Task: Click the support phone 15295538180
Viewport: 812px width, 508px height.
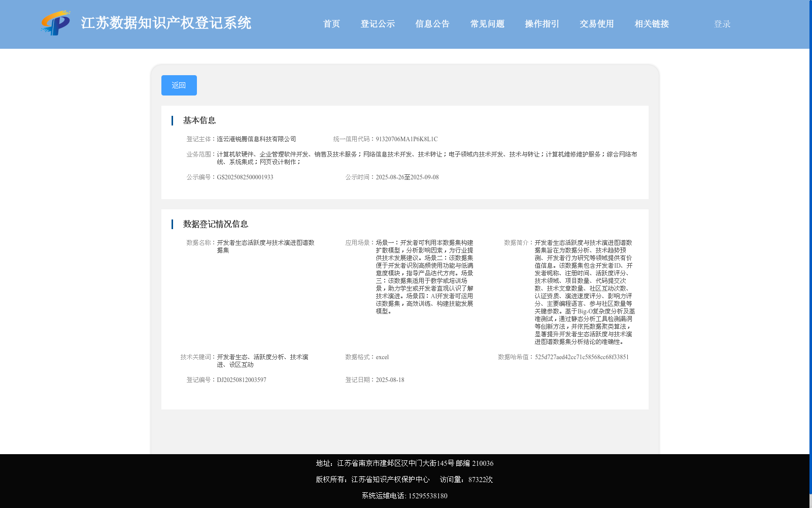Action: [428, 496]
